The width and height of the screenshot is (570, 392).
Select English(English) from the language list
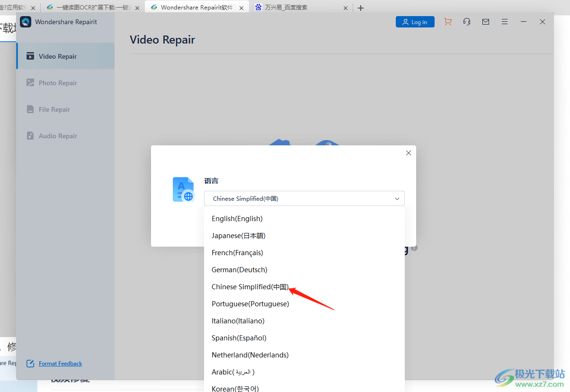pos(304,219)
